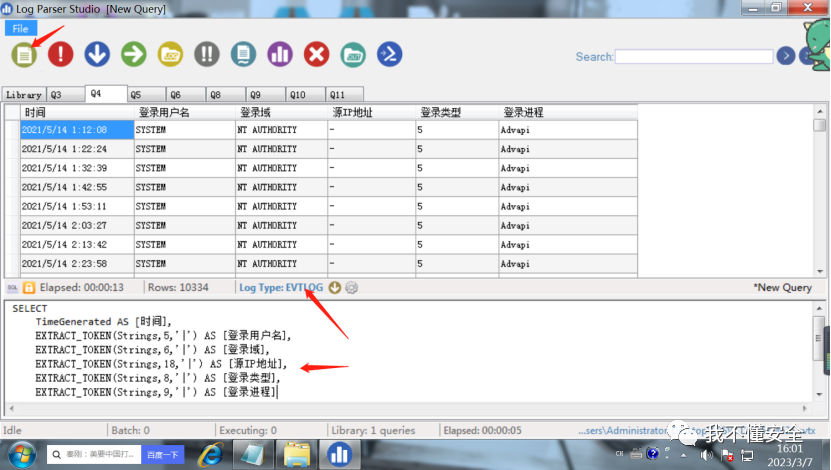Open the notepad icon on the taskbar

point(253,455)
